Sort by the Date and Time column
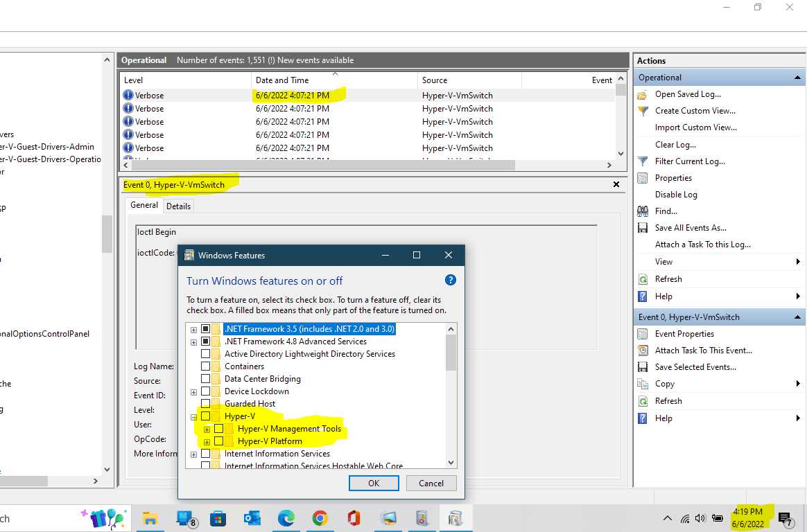Screen dimensions: 807x532 (x=335, y=80)
